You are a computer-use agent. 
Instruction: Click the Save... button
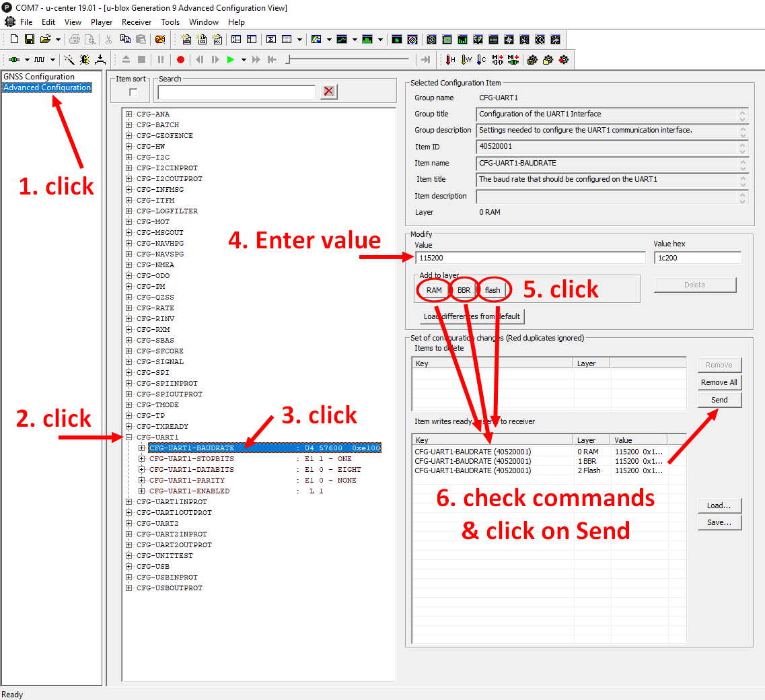click(719, 522)
